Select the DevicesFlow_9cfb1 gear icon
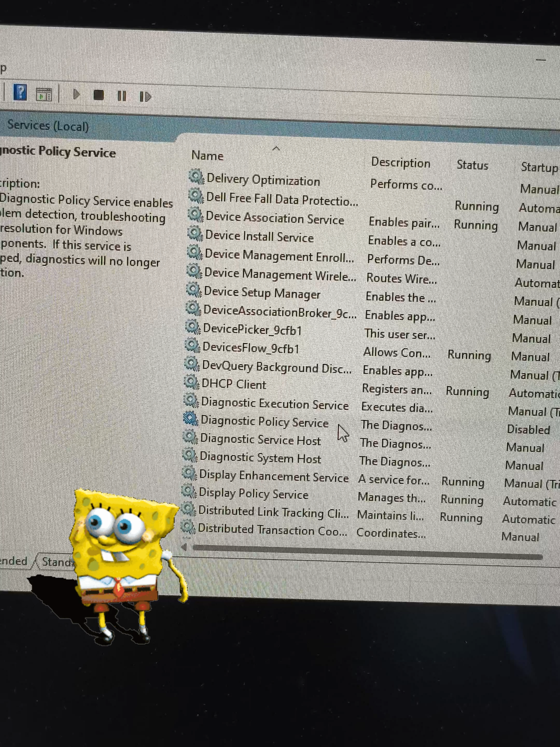The height and width of the screenshot is (747, 560). coord(193,345)
